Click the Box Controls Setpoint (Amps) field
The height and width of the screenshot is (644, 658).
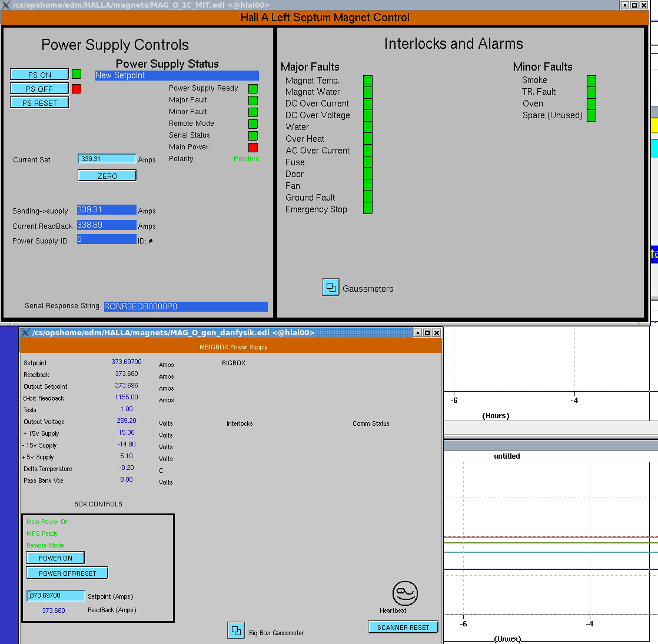coord(56,595)
